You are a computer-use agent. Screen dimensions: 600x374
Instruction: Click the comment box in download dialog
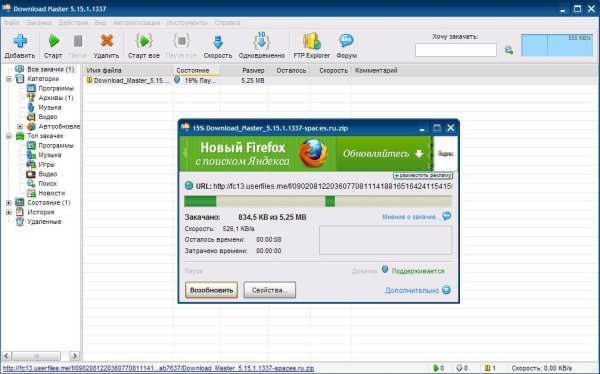coord(385,240)
